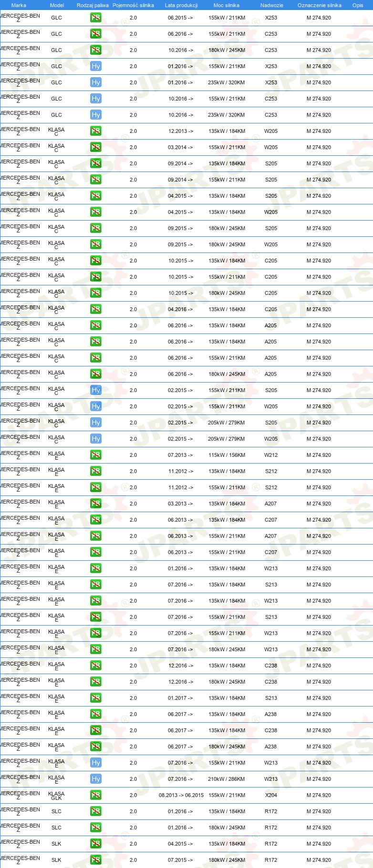373x868 pixels.
Task: Select R172 body cell in SLK 04.2015 row
Action: click(x=271, y=844)
